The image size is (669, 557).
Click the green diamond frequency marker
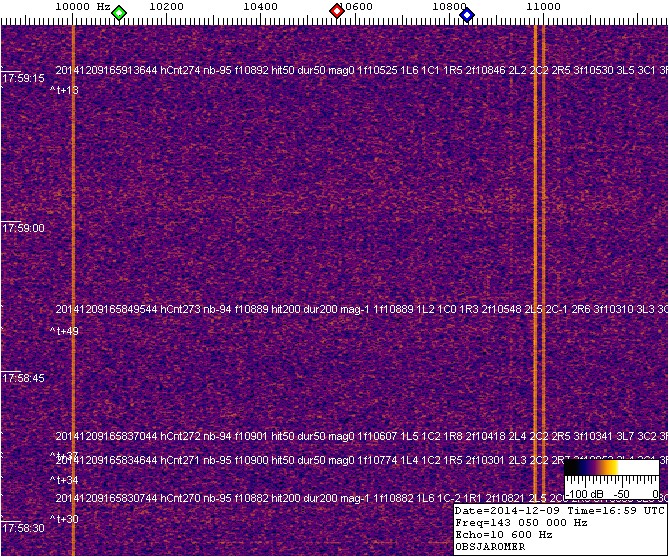tap(119, 13)
